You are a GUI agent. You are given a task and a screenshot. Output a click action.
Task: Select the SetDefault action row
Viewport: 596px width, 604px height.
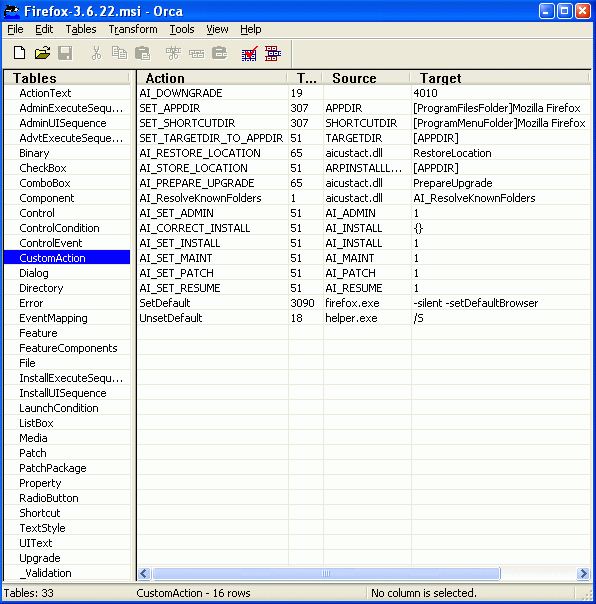tap(364, 303)
